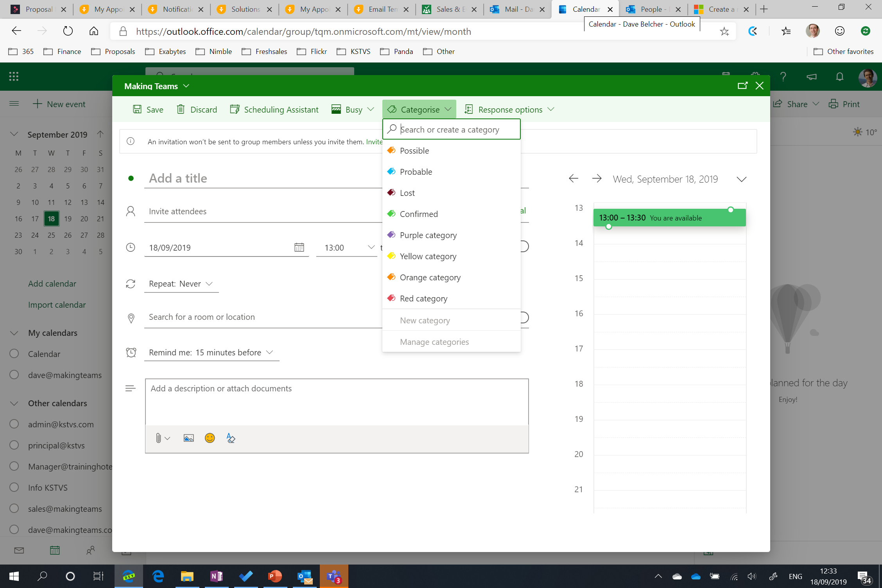Click the Insert emoji smiley icon
Screen dimensions: 882x588
[210, 438]
